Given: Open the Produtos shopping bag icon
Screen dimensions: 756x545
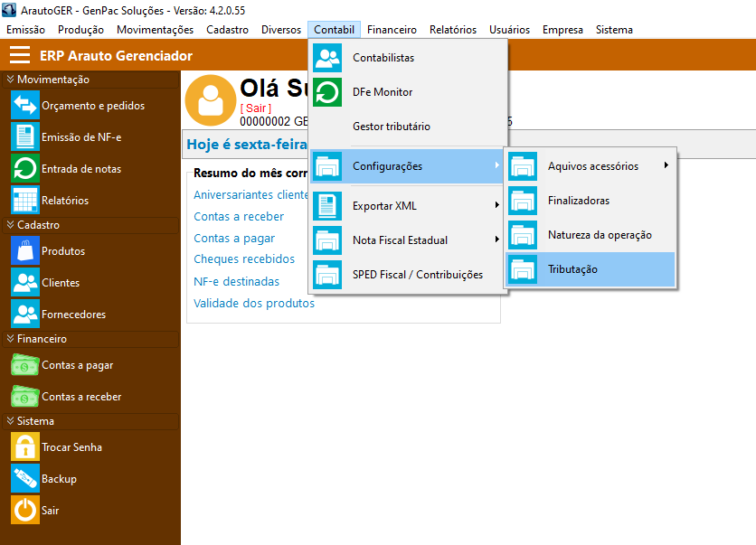Looking at the screenshot, I should tap(24, 251).
